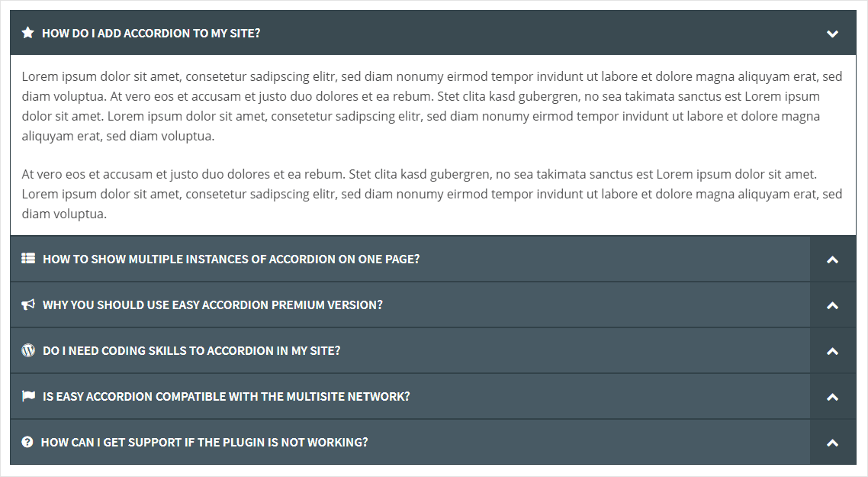
Task: Click the question mark icon beside support question
Action: tap(27, 442)
